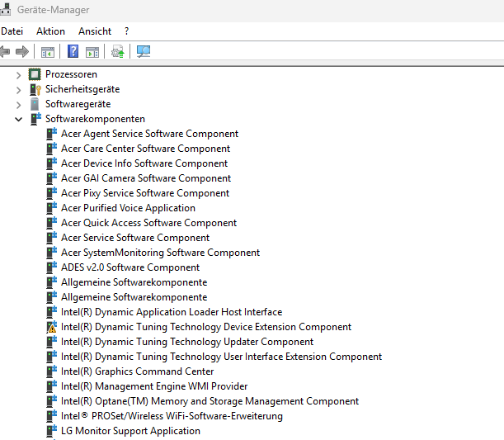Screen dimensions: 504x440
Task: Click icon beside Acer Care Center Software Component
Action: click(51, 149)
